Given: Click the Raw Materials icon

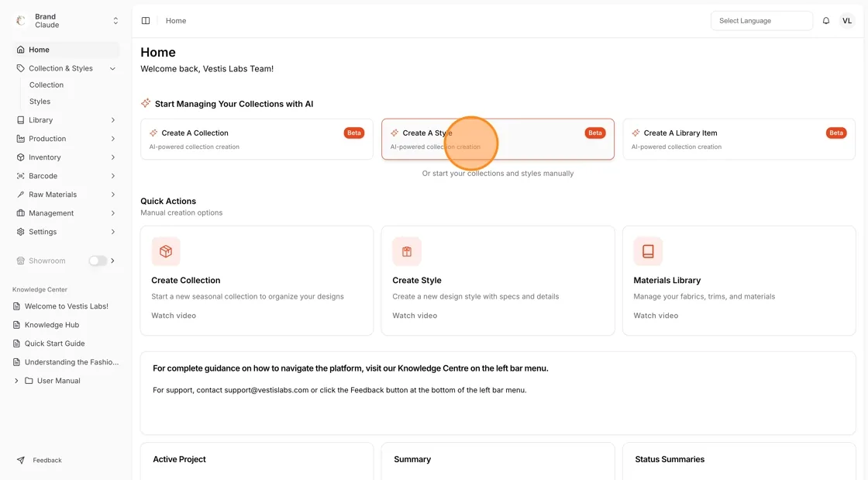Looking at the screenshot, I should click(20, 195).
